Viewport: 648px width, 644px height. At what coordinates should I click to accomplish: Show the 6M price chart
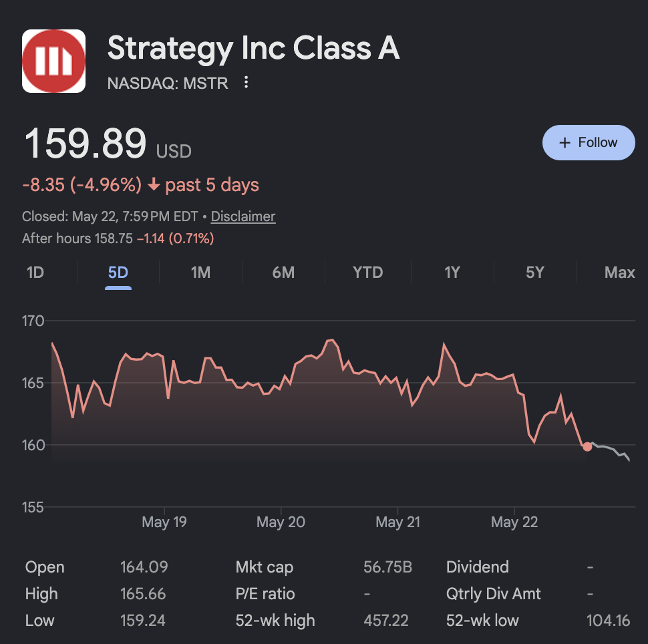point(283,273)
